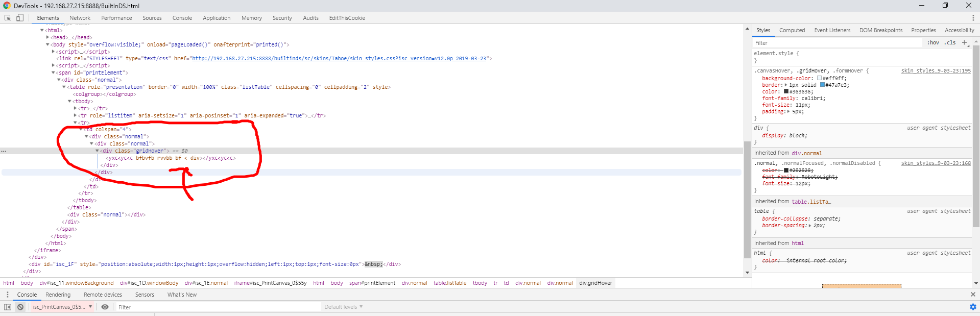Expand padding shorthand property triangle
Image resolution: width=980 pixels, height=316 pixels.
click(x=788, y=112)
